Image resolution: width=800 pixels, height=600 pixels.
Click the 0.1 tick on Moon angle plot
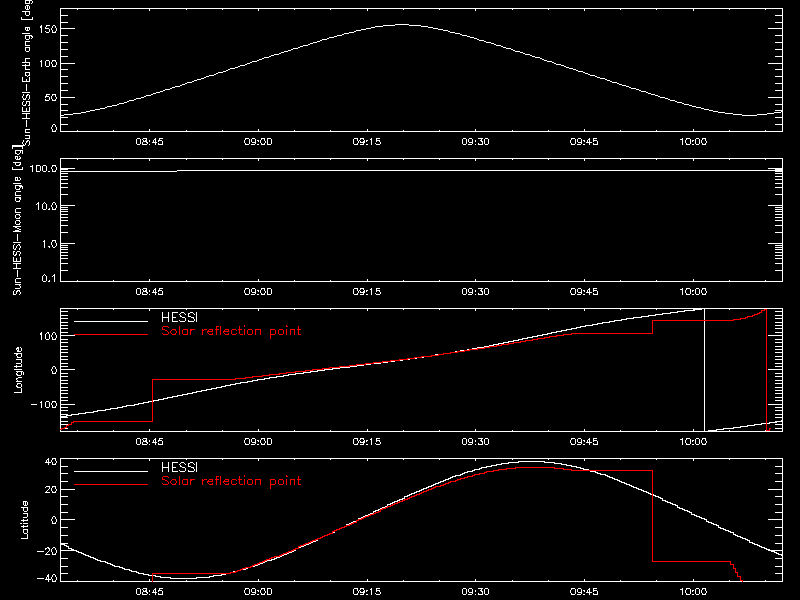coord(49,279)
